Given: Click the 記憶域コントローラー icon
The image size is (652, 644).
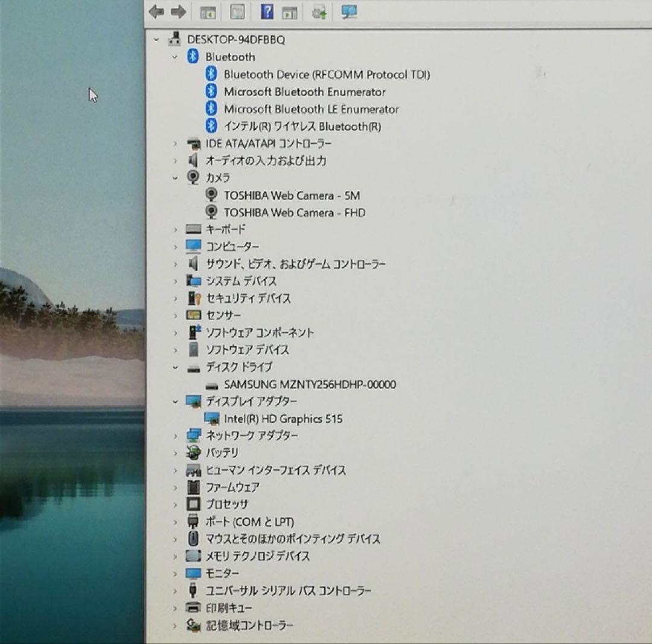Looking at the screenshot, I should click(193, 625).
